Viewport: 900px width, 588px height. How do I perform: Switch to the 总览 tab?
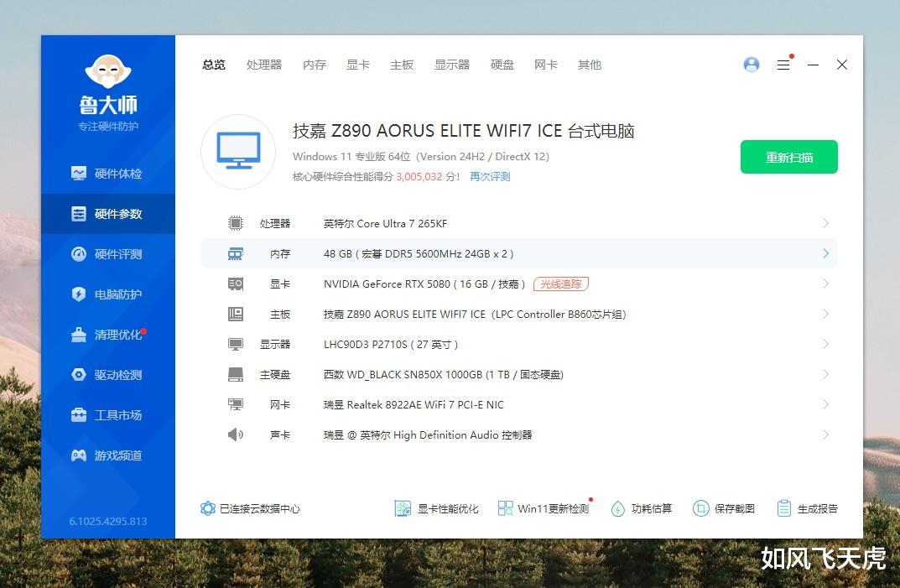click(x=214, y=65)
